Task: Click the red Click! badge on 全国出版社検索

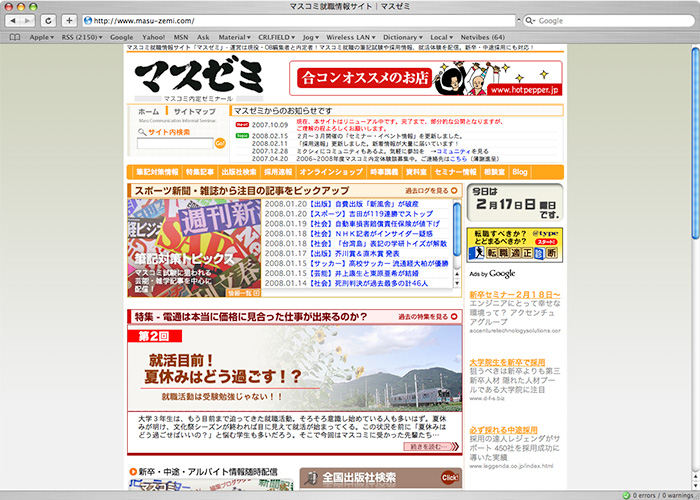Action: [x=450, y=478]
